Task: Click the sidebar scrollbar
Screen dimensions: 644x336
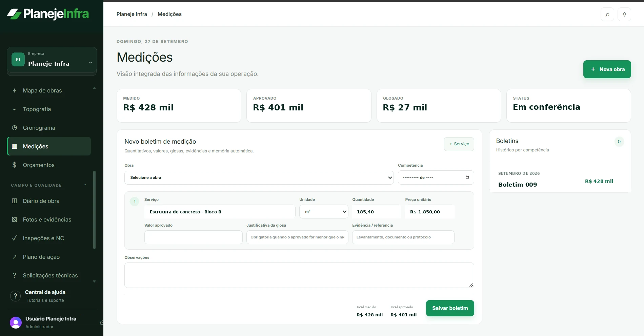Action: click(94, 210)
